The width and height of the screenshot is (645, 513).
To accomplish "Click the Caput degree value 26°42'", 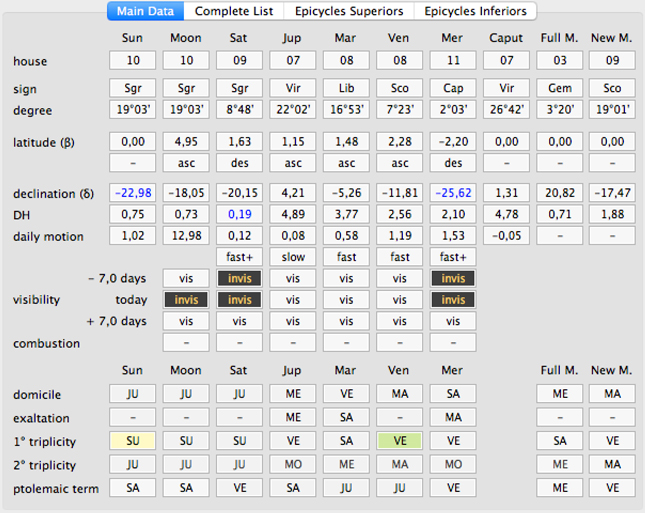I will pos(506,109).
